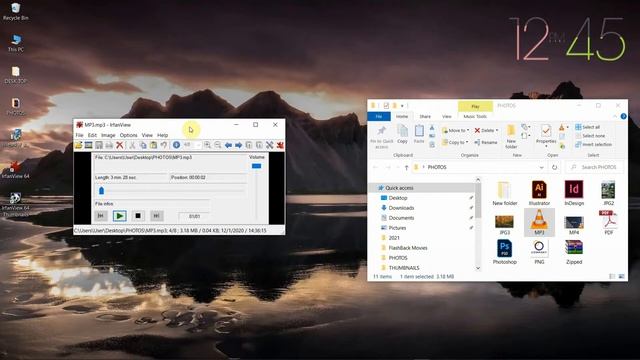This screenshot has height=360, width=640.
Task: Click Pin to Quick access in Explorer ribbon
Action: 382,137
